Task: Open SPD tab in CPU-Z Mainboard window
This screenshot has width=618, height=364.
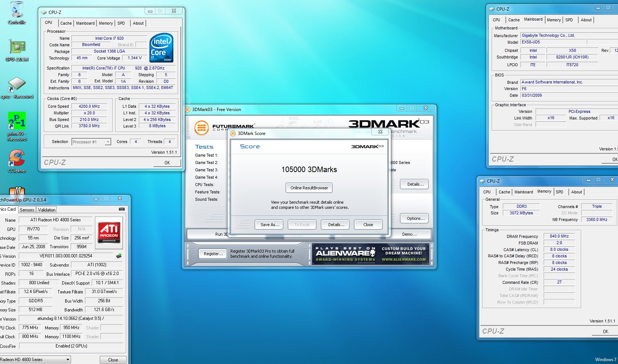Action: tap(569, 20)
